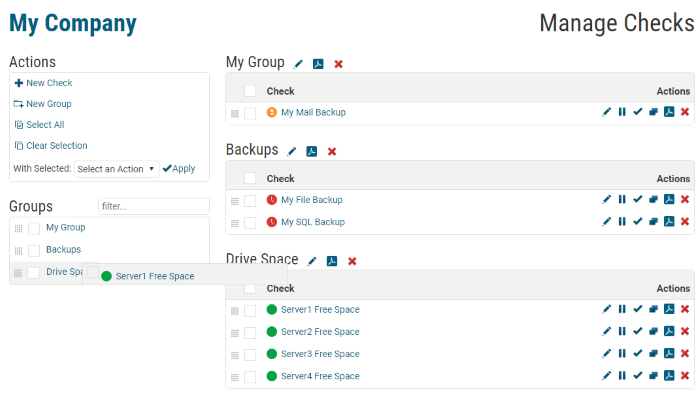The image size is (700, 397).
Task: Tick the My SQL Backup checkbox
Action: pyautogui.click(x=250, y=223)
